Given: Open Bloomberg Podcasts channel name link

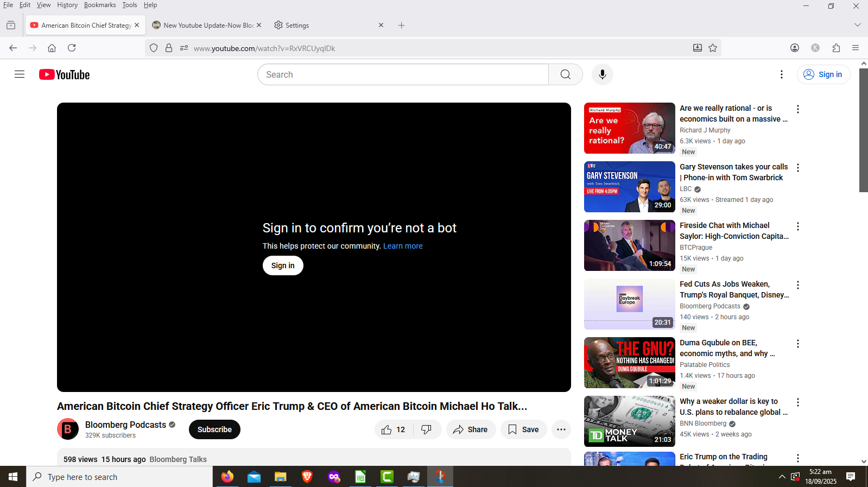Looking at the screenshot, I should click(x=125, y=425).
